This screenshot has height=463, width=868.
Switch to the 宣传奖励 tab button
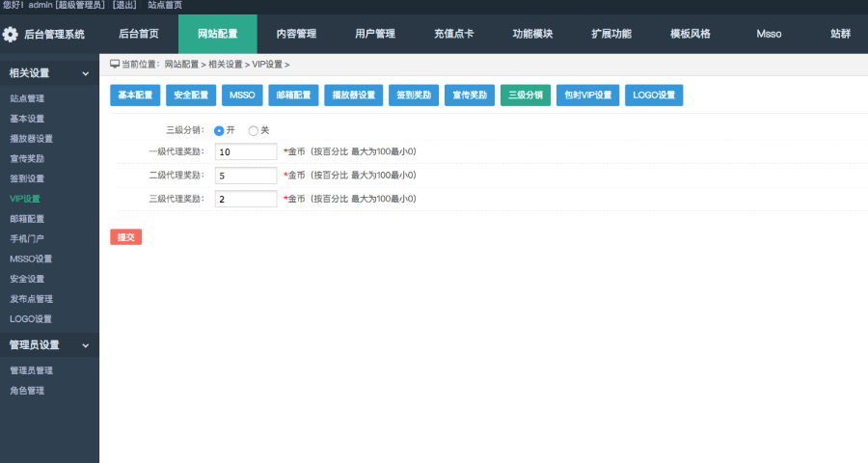(470, 95)
